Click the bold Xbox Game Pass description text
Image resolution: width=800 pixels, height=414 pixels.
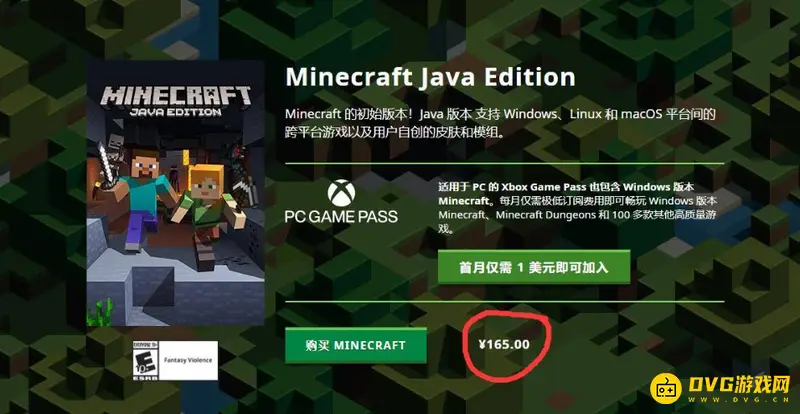pyautogui.click(x=566, y=193)
